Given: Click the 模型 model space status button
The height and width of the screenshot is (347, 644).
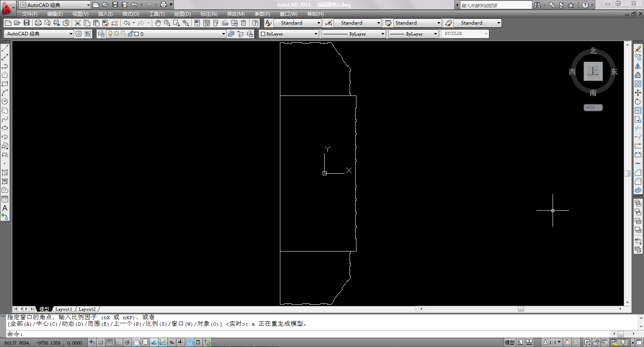Looking at the screenshot, I should tap(510, 343).
